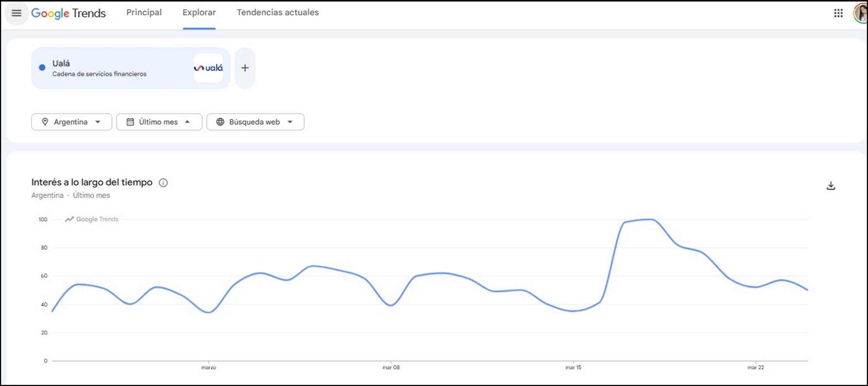Select the Explorar tab

point(199,12)
